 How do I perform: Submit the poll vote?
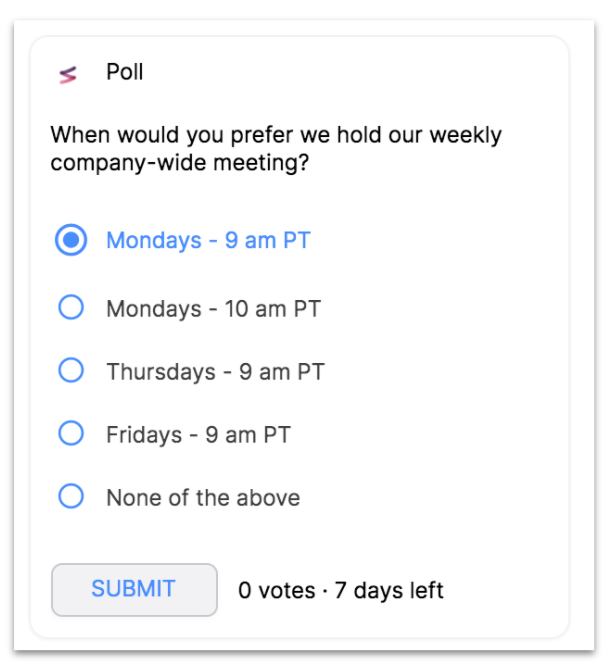click(x=134, y=590)
